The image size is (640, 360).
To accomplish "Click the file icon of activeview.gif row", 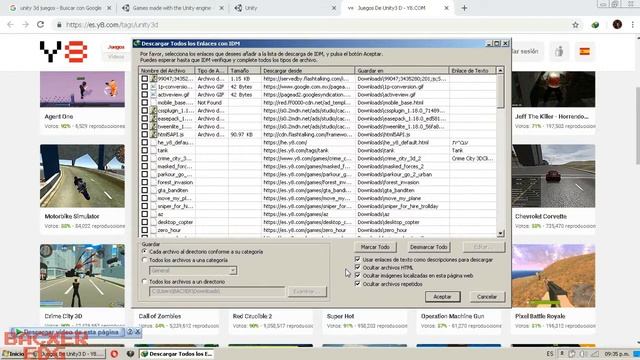I will 153,95.
